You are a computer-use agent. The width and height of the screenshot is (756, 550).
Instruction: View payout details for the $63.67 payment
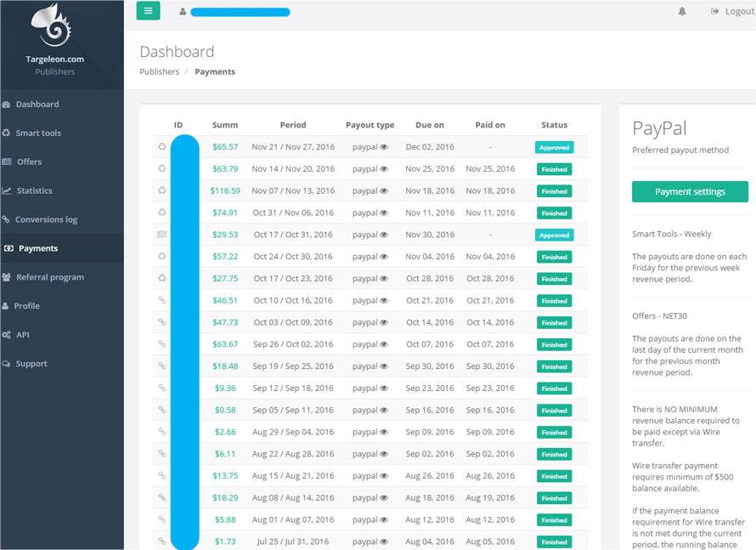[x=384, y=344]
